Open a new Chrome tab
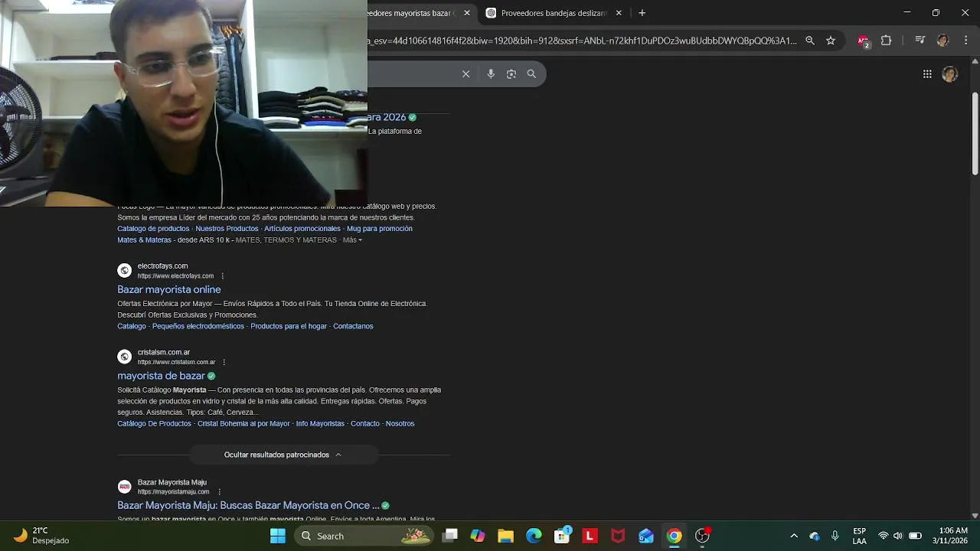This screenshot has height=551, width=980. pyautogui.click(x=642, y=13)
